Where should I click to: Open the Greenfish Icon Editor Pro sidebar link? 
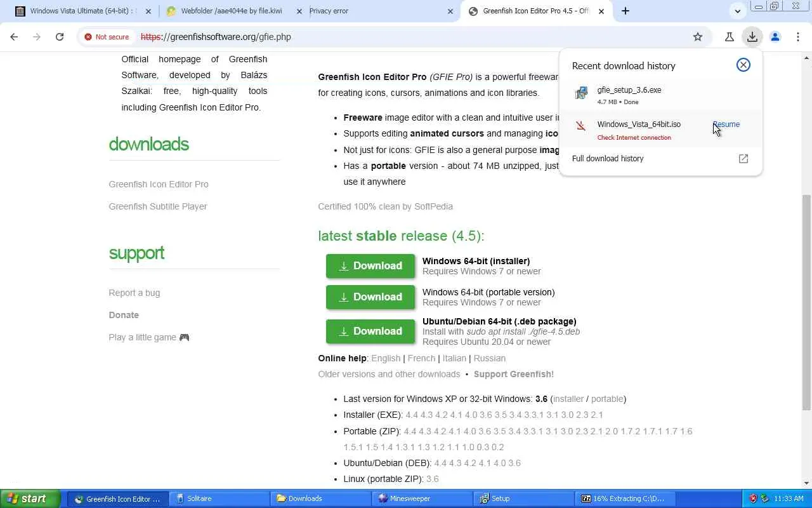pos(159,184)
